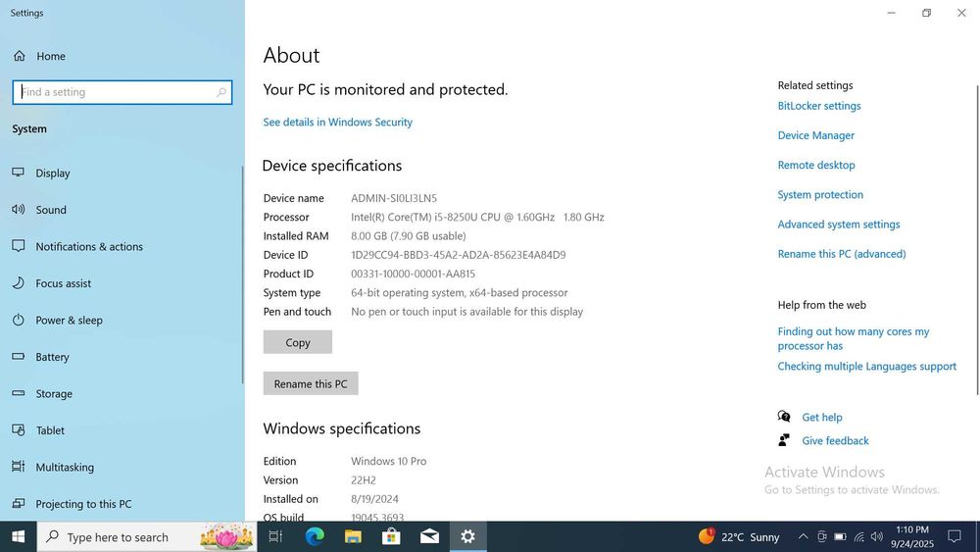Click the installed RAM value 8.00 GB
980x552 pixels.
click(x=408, y=236)
